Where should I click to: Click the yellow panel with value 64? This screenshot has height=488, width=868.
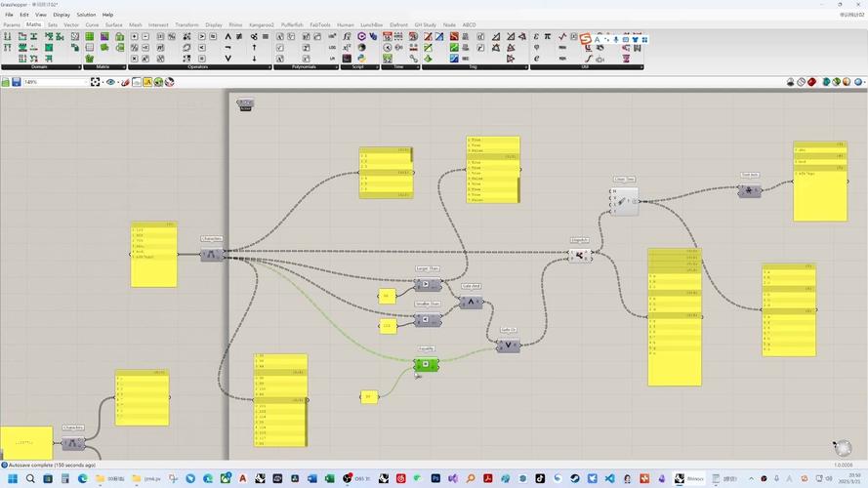387,296
